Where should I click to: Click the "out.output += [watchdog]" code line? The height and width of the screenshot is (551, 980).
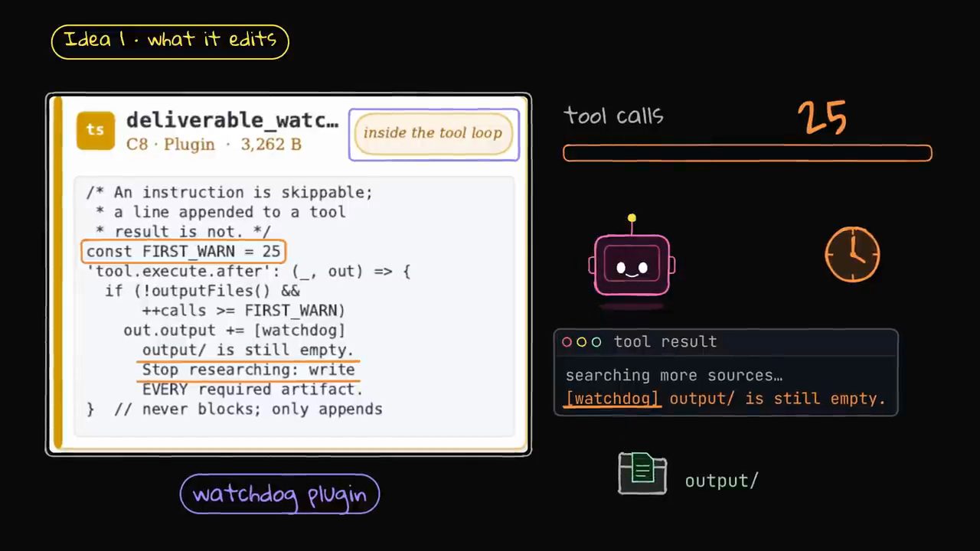click(234, 331)
